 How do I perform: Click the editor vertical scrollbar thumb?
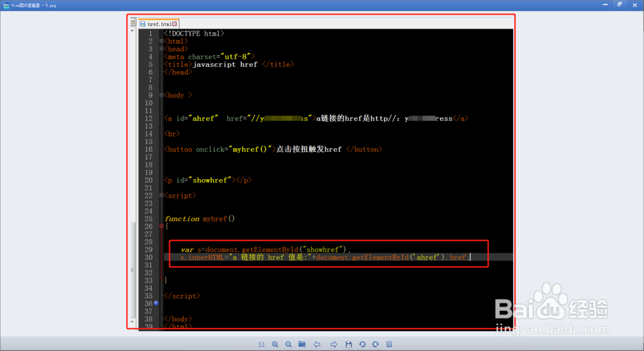[132, 269]
